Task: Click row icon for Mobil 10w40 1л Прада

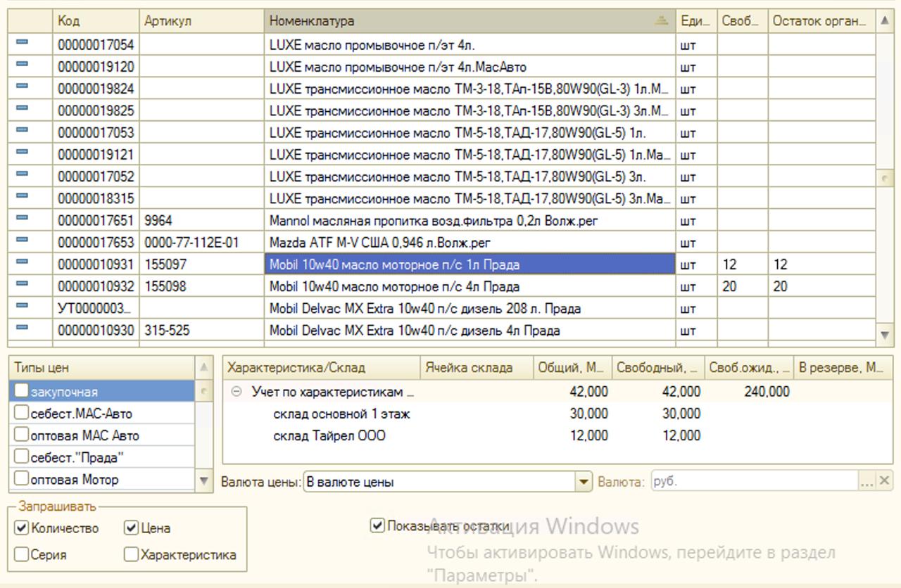Action: click(x=22, y=262)
